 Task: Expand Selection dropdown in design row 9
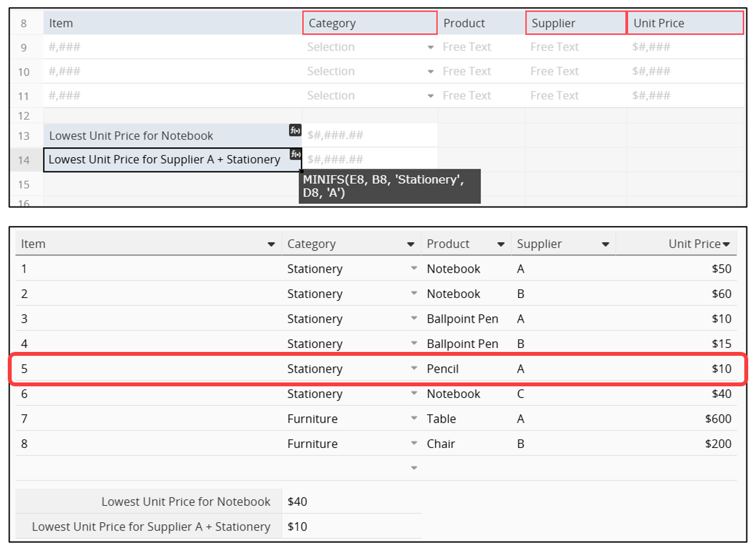pyautogui.click(x=430, y=47)
